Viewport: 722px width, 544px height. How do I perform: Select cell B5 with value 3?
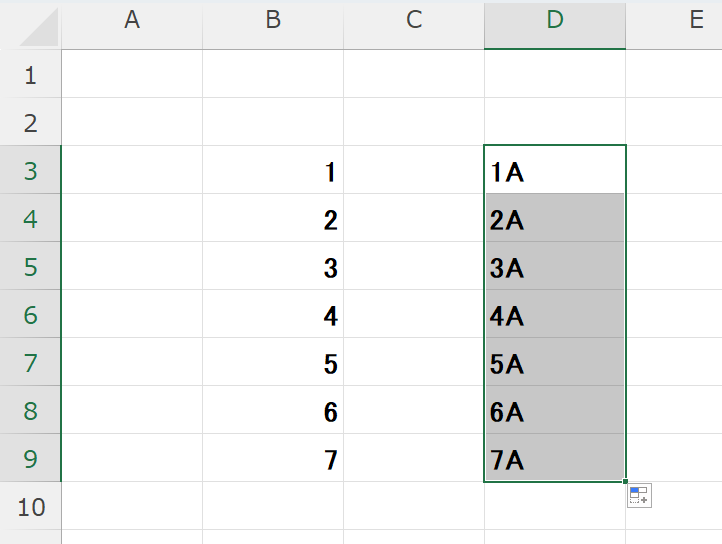(x=273, y=267)
